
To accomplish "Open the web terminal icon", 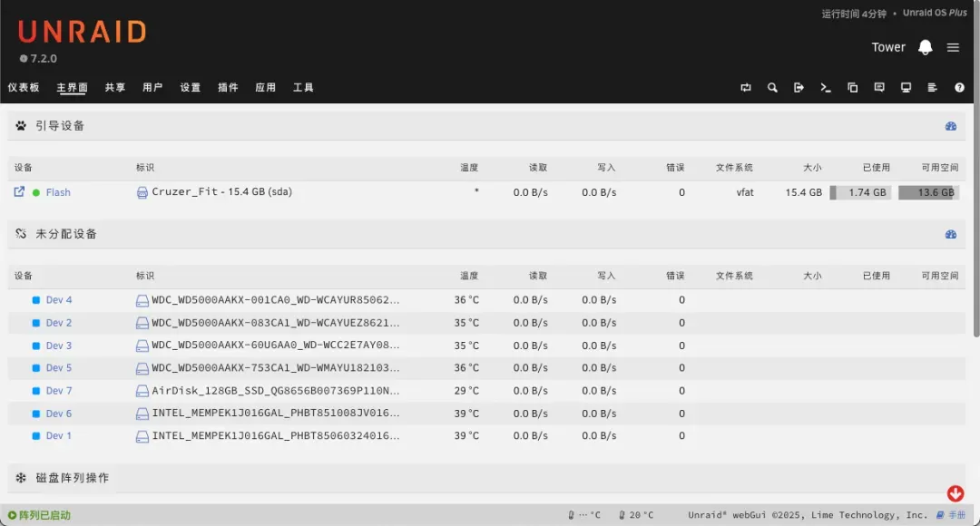I will point(826,88).
